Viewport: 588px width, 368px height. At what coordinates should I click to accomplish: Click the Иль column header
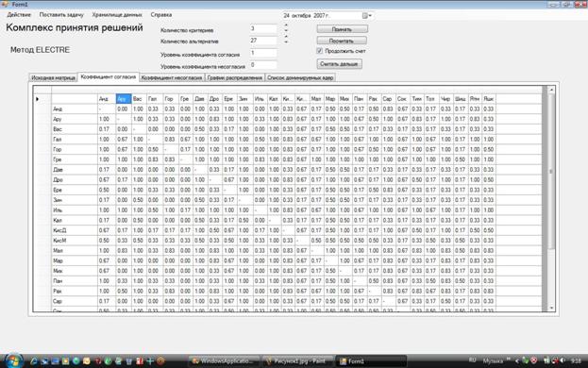(260, 99)
